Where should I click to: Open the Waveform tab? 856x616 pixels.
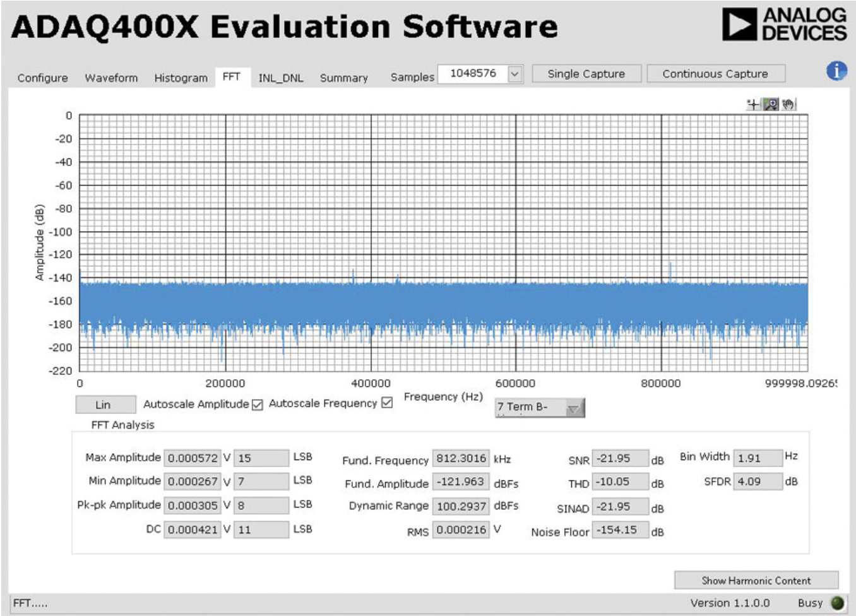(111, 78)
